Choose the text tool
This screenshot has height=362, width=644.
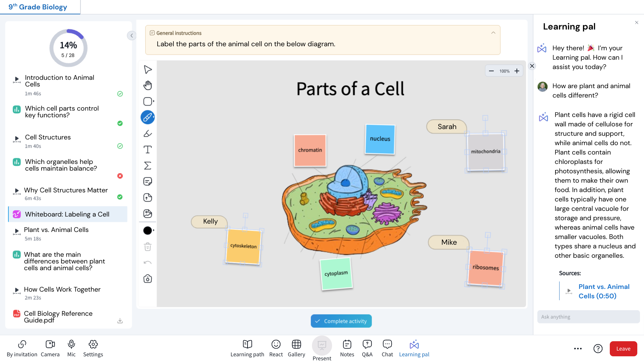pyautogui.click(x=148, y=149)
